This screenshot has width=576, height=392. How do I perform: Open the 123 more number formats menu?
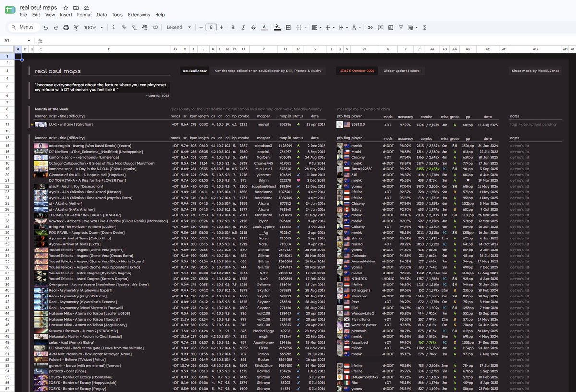[155, 28]
